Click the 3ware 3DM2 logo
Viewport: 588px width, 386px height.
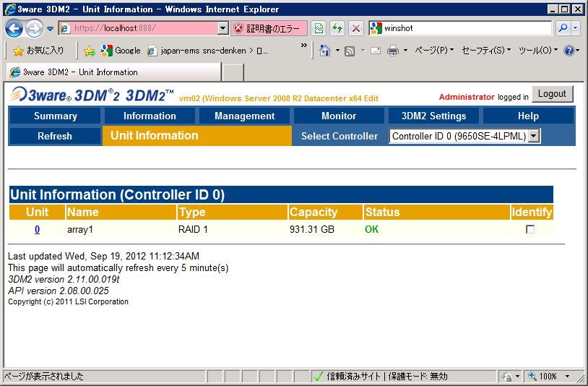click(92, 95)
